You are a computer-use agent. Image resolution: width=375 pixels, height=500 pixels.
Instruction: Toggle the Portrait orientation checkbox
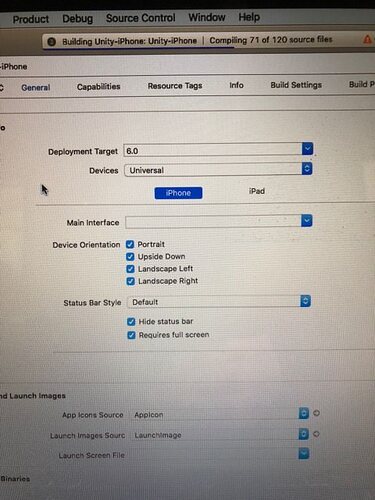pos(130,244)
